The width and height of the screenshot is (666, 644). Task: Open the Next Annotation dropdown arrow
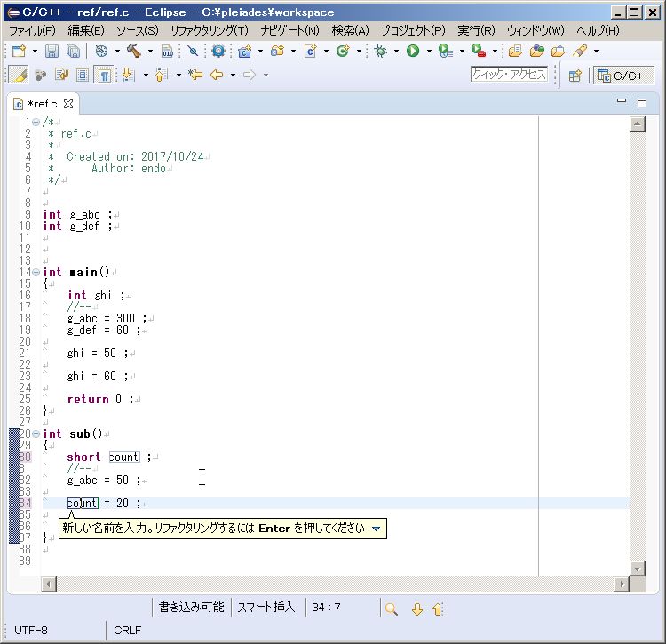[146, 76]
